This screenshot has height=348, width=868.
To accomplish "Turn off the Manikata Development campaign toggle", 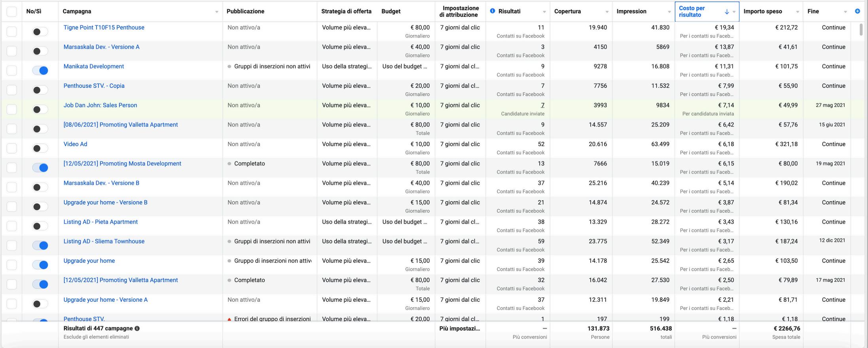I will tap(40, 70).
